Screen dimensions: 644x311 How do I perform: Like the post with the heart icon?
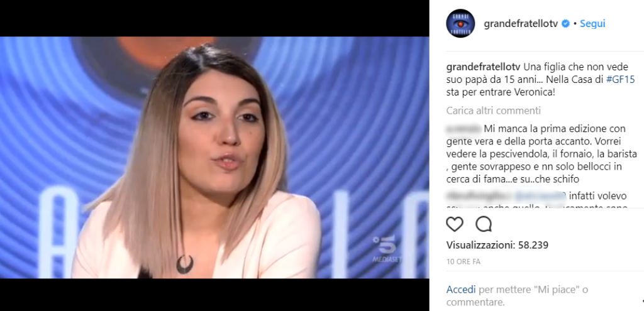coord(455,224)
